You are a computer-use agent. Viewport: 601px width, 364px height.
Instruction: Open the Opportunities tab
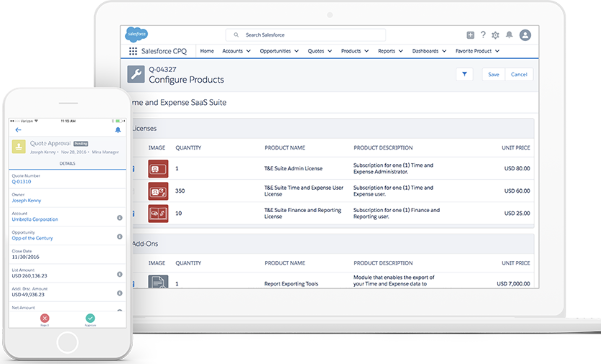point(275,51)
